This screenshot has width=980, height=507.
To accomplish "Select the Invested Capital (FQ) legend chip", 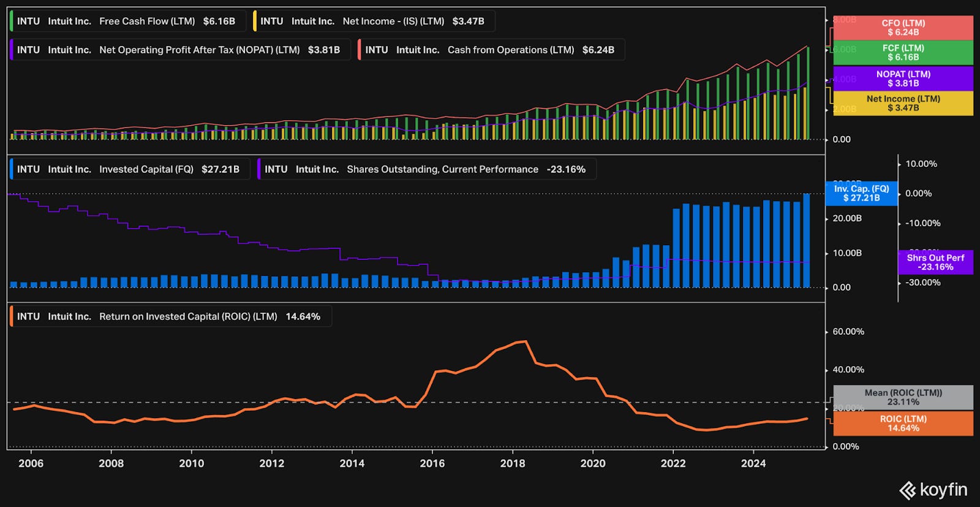I will click(130, 169).
